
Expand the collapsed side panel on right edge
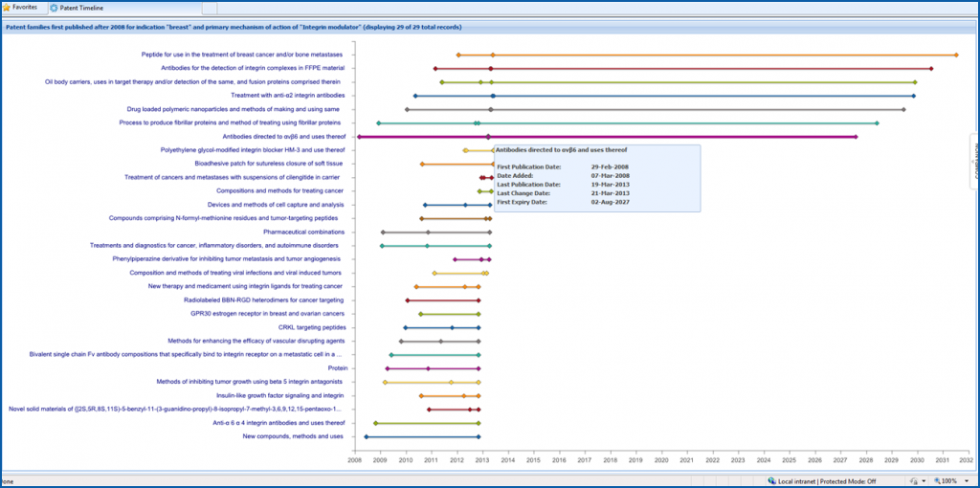[974, 163]
